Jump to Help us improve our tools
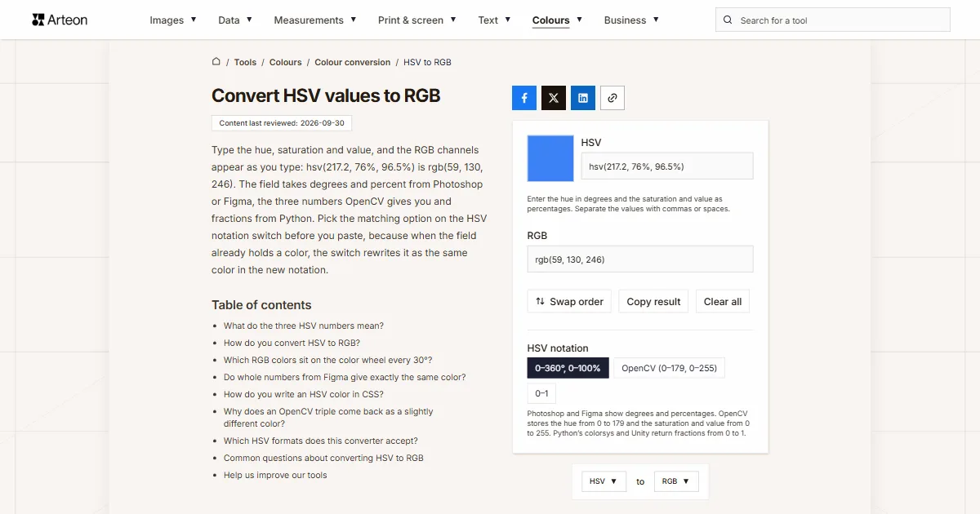 275,475
